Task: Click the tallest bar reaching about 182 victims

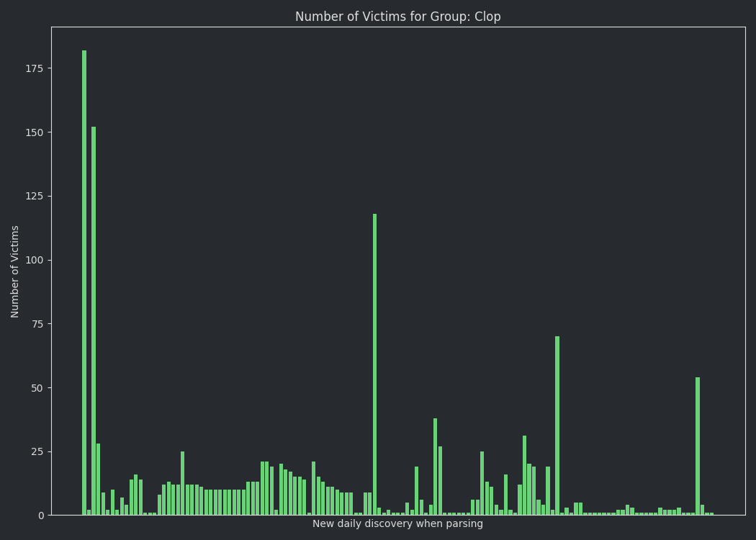Action: 84,282
